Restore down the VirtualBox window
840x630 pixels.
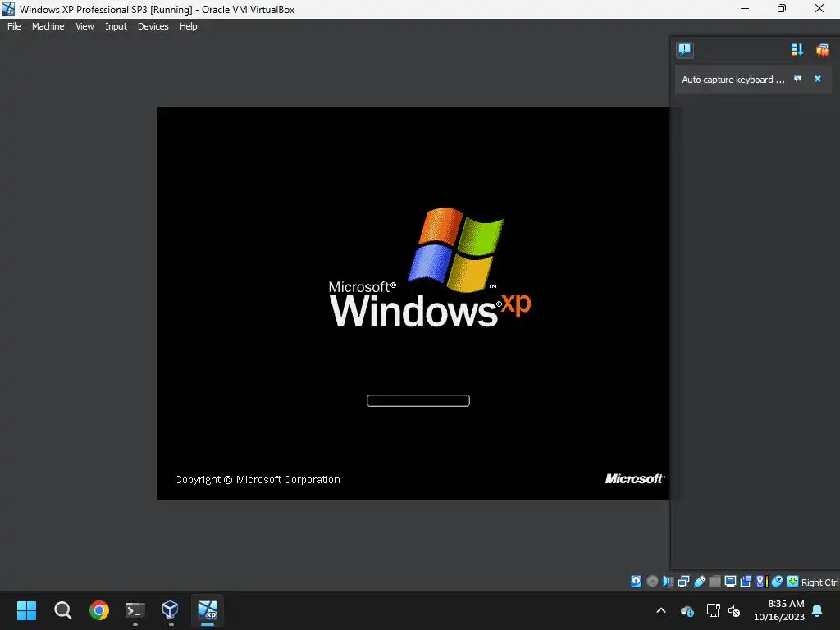782,9
